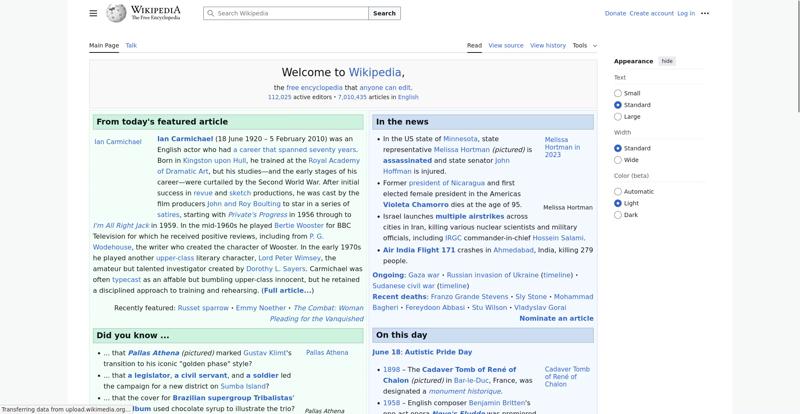Open the three-dot personal tools menu
Screen dimensions: 800x414
(705, 13)
